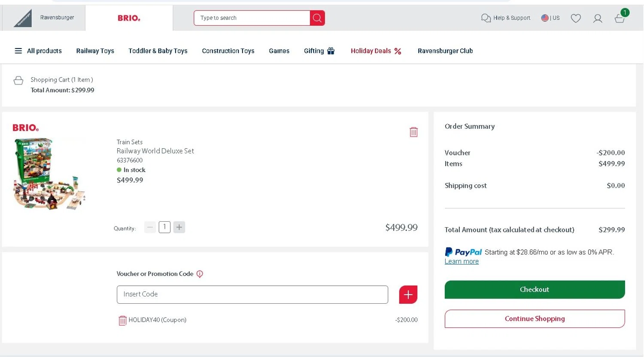This screenshot has width=644, height=357.
Task: Apply code with red plus button
Action: pyautogui.click(x=408, y=295)
